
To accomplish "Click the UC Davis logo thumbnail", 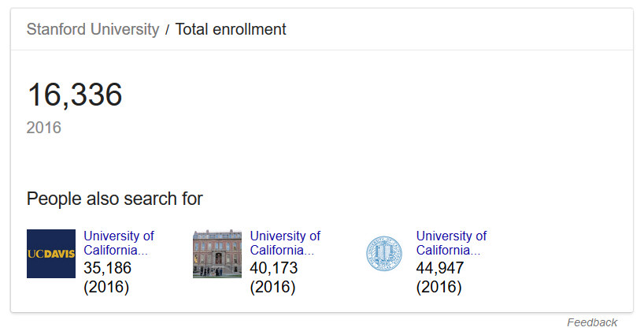I will pyautogui.click(x=51, y=254).
